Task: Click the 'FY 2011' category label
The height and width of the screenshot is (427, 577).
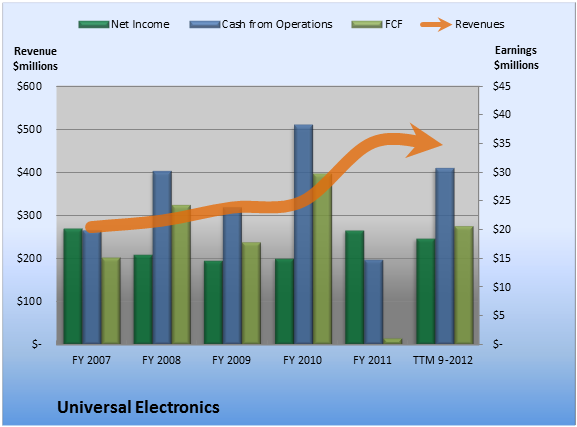Action: coord(372,360)
